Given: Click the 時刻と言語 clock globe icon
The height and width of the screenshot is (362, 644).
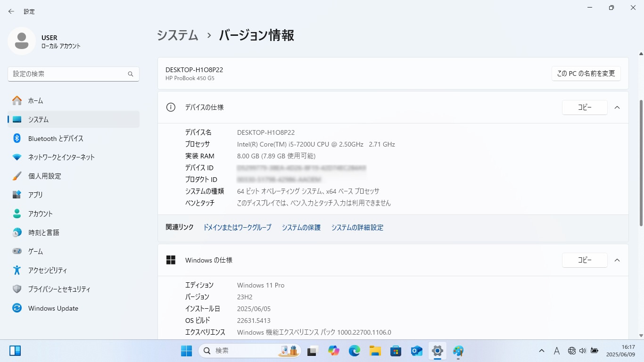Looking at the screenshot, I should (x=17, y=232).
